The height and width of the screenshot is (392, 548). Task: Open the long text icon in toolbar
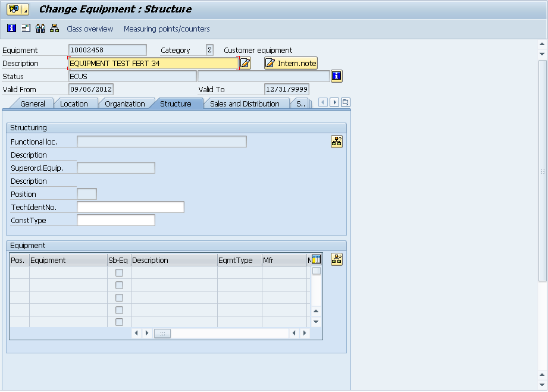26,29
